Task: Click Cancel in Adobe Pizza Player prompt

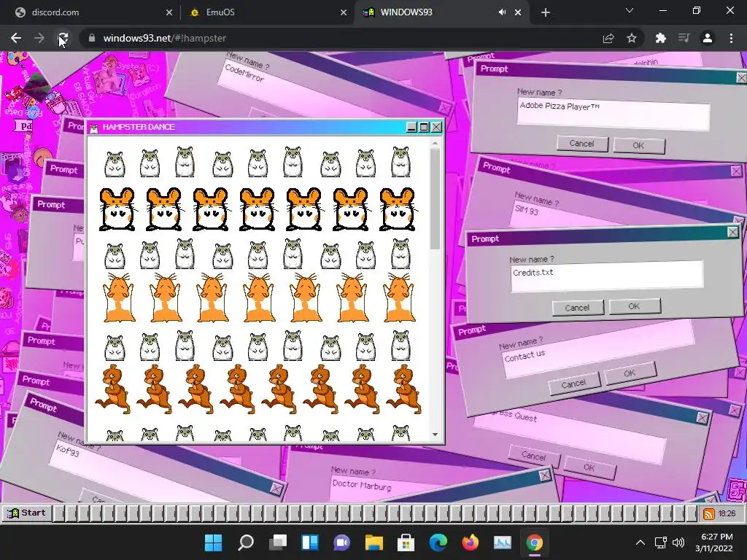Action: (581, 144)
